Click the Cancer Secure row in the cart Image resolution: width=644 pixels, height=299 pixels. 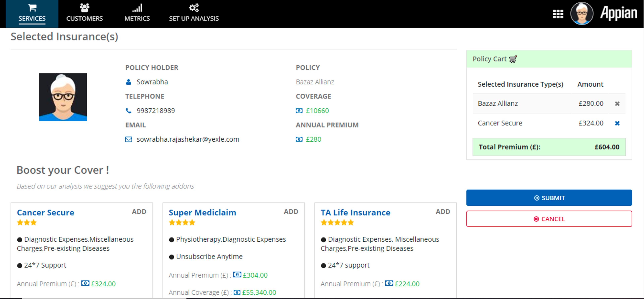coord(549,123)
